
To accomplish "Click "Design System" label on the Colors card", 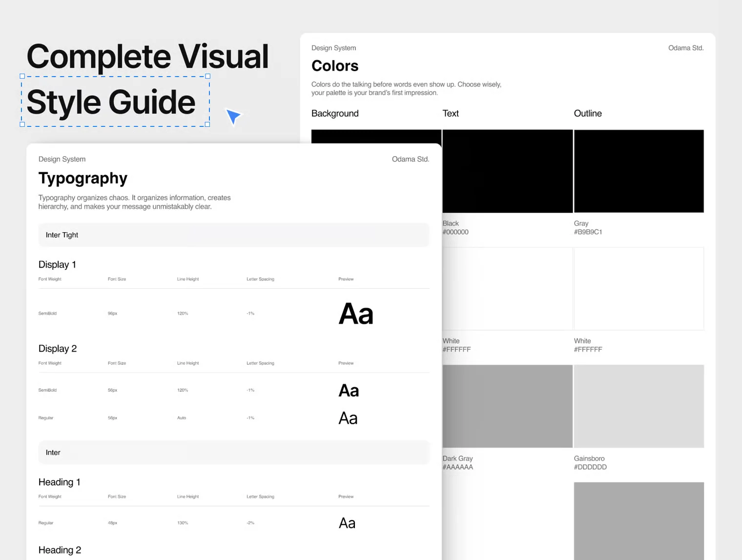I will pos(333,48).
